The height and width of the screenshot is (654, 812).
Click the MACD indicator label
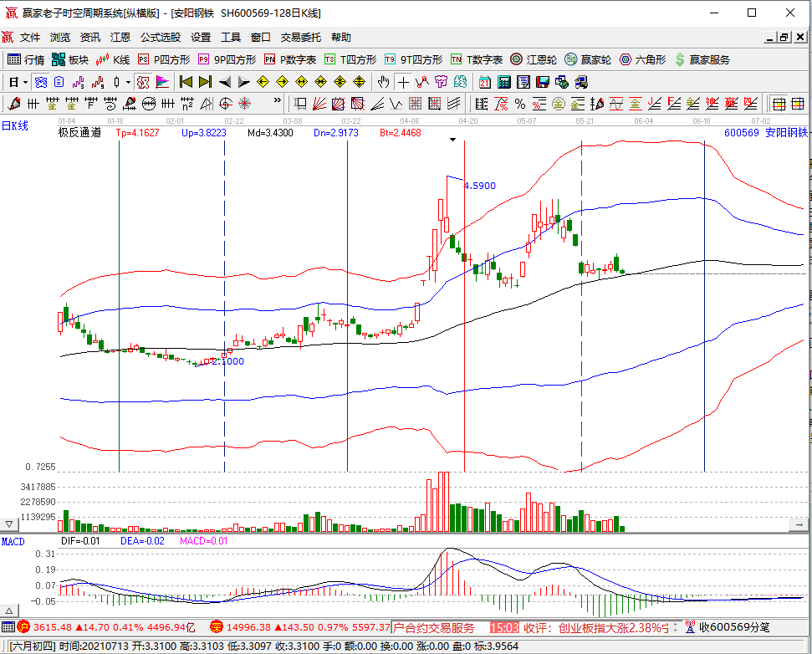click(x=13, y=542)
